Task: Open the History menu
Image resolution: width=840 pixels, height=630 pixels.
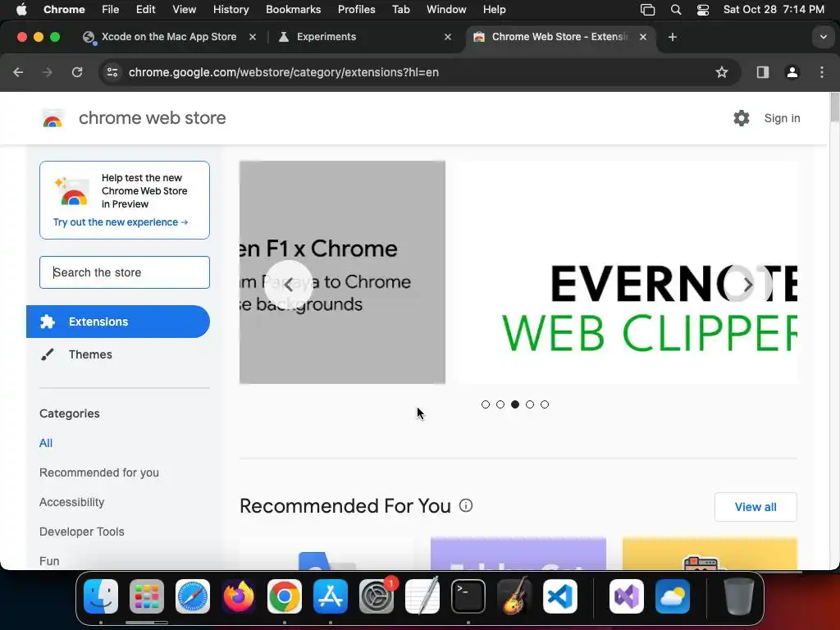Action: (x=231, y=10)
